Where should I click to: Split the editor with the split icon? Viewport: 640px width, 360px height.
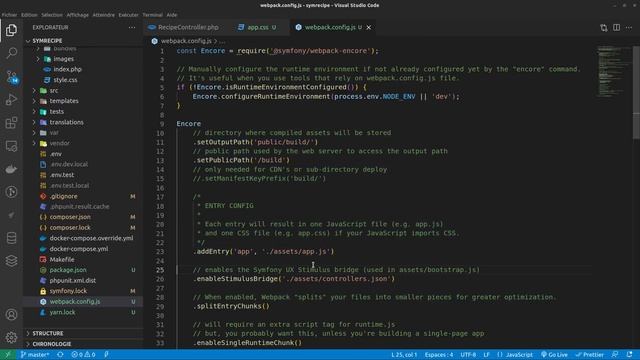click(616, 27)
